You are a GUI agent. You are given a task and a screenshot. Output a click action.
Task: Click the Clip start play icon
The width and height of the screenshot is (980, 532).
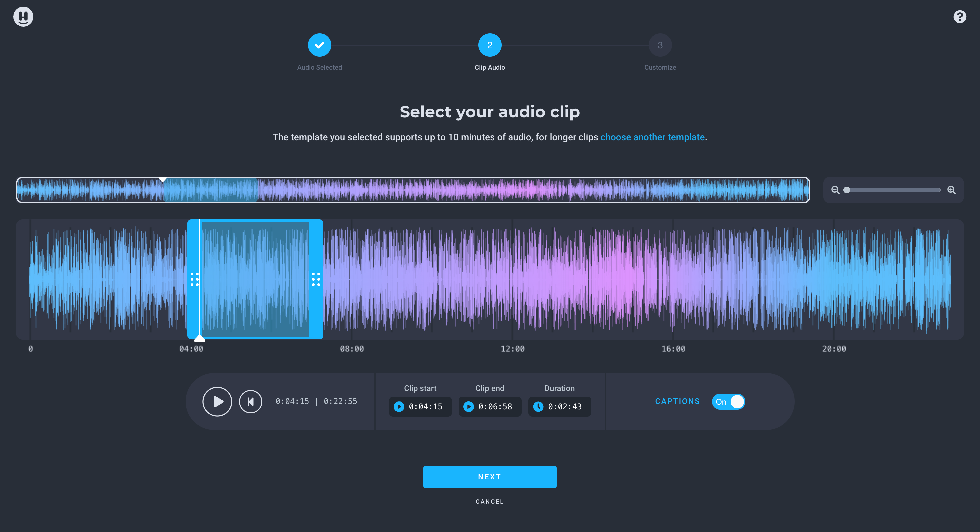(399, 406)
